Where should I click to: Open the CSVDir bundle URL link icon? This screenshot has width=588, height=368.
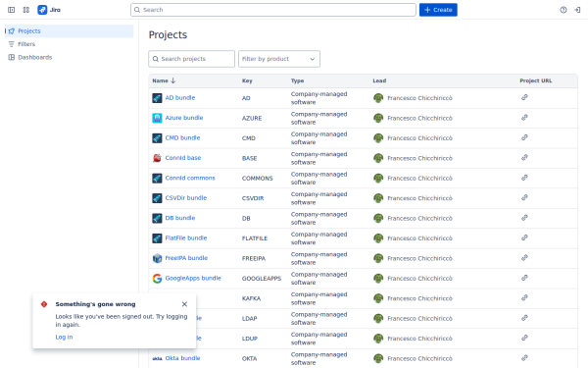524,197
